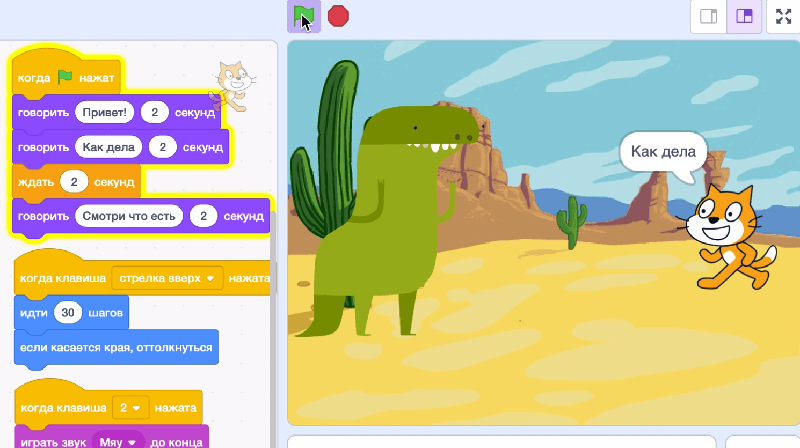Screen dimensions: 800x448
Task: Click the green flag to run the project
Action: [303, 16]
